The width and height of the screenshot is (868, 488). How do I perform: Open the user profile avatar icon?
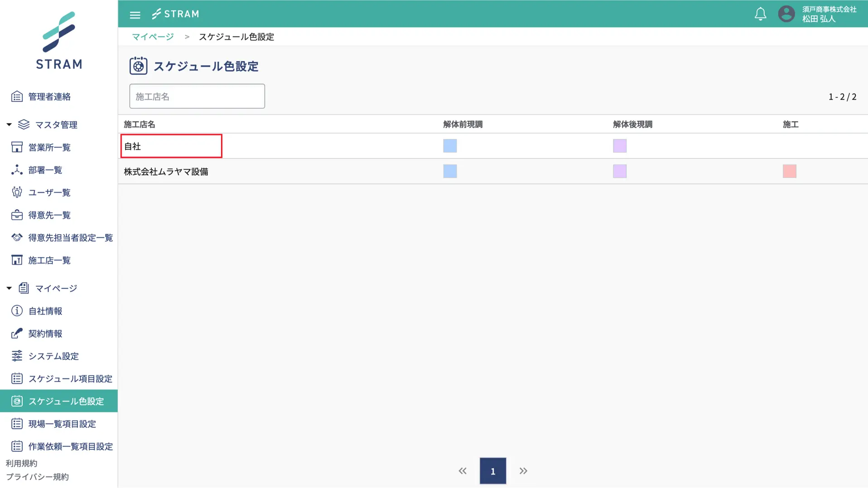point(786,14)
